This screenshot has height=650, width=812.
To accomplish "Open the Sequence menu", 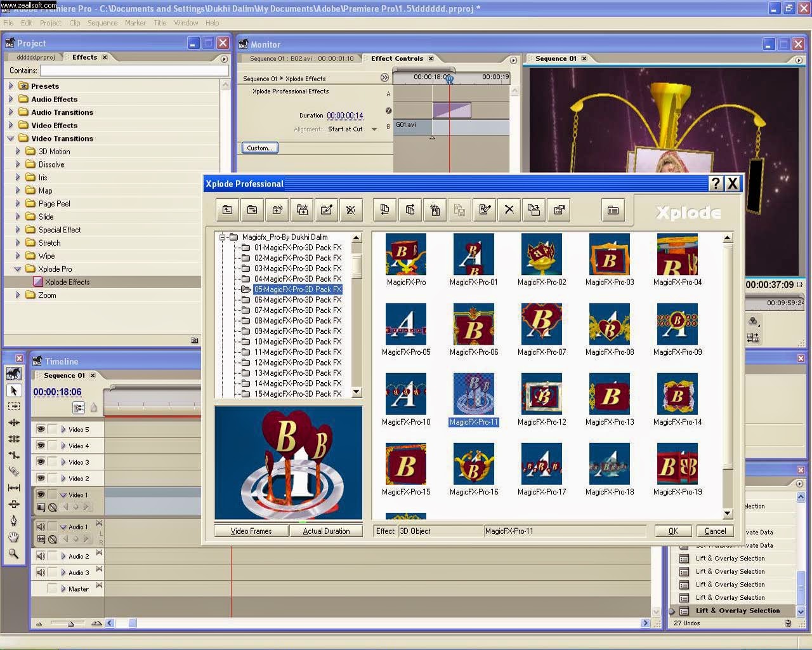I will [102, 23].
